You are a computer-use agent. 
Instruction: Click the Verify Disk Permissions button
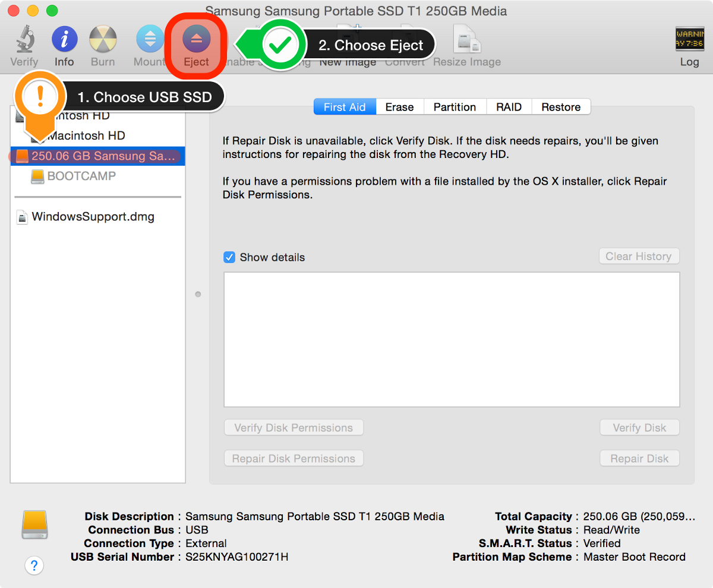point(294,428)
